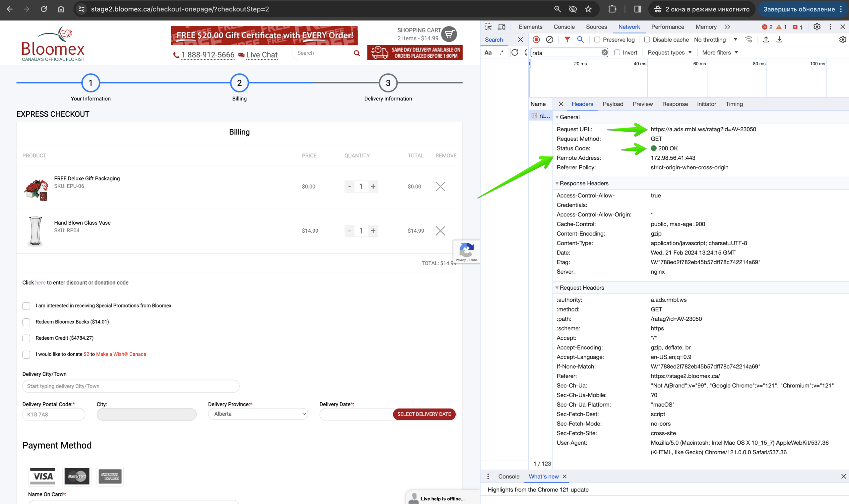Open the request Payload tab
The width and height of the screenshot is (849, 504).
(613, 104)
